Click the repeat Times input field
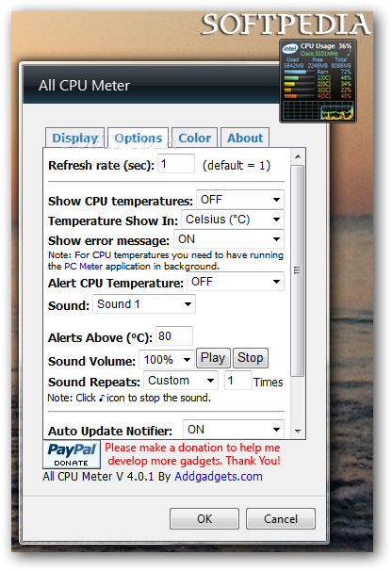The width and height of the screenshot is (392, 571). coord(237,380)
